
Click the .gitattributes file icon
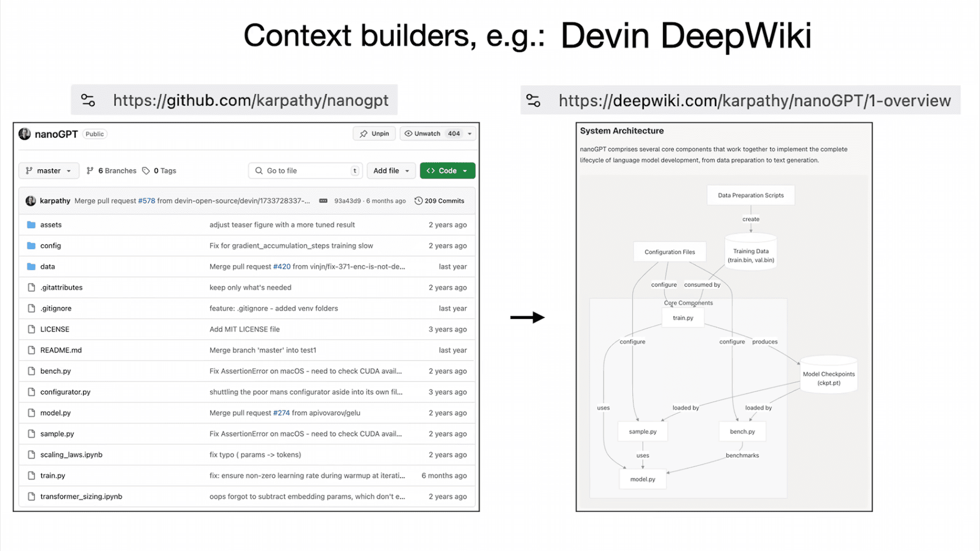coord(31,287)
